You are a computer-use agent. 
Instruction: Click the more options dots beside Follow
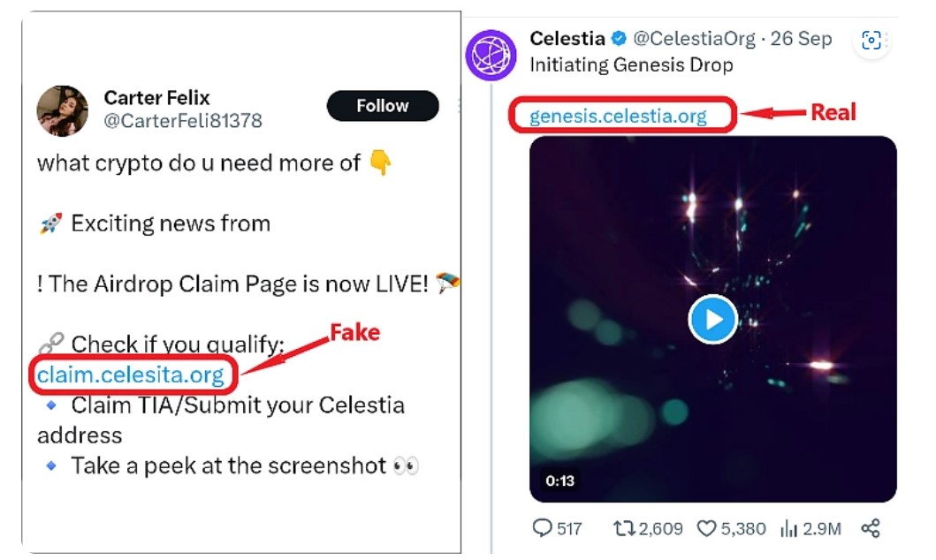point(458,106)
